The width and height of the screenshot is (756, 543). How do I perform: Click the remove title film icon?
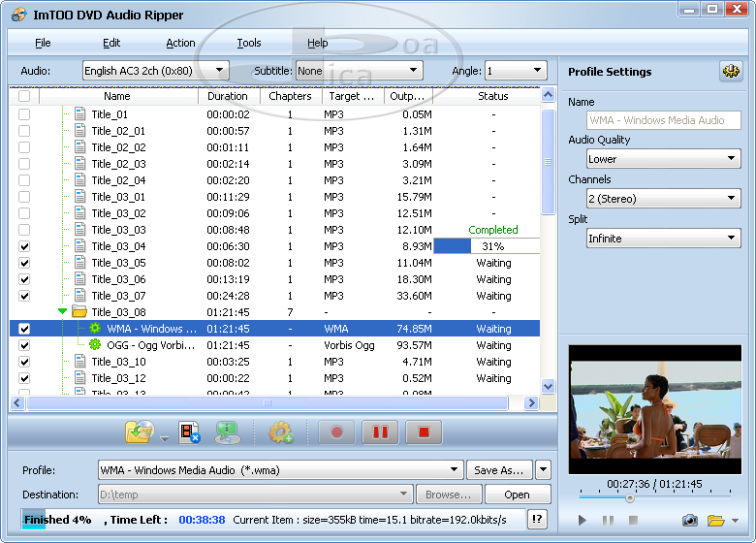click(189, 432)
